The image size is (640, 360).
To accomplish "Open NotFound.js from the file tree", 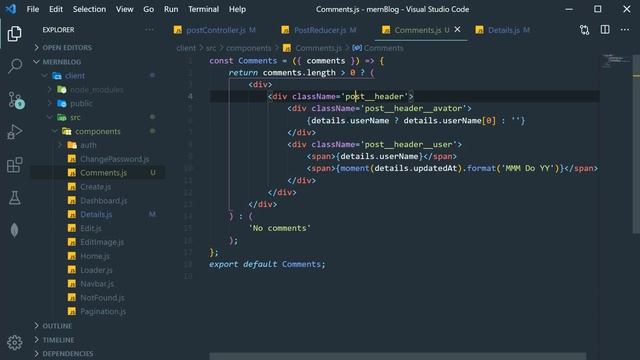I will [102, 298].
